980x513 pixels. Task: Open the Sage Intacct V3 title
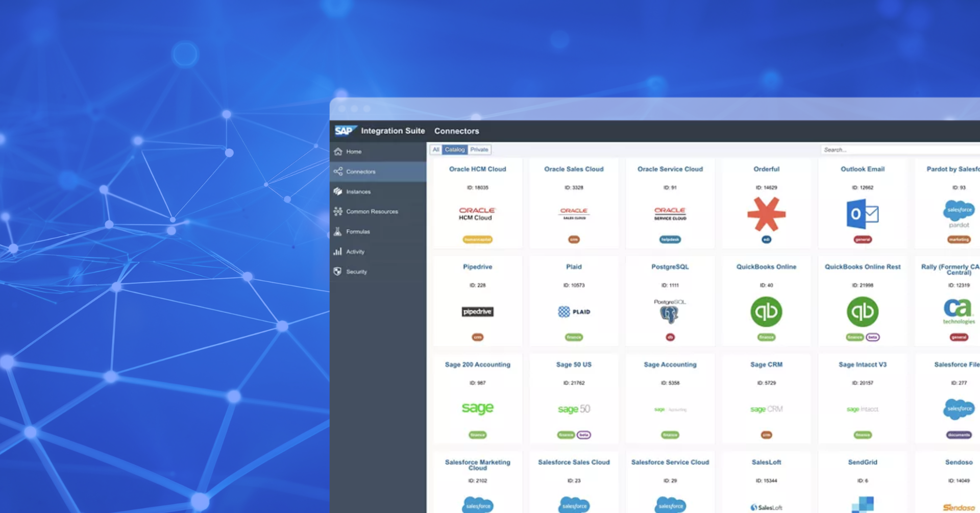click(863, 364)
